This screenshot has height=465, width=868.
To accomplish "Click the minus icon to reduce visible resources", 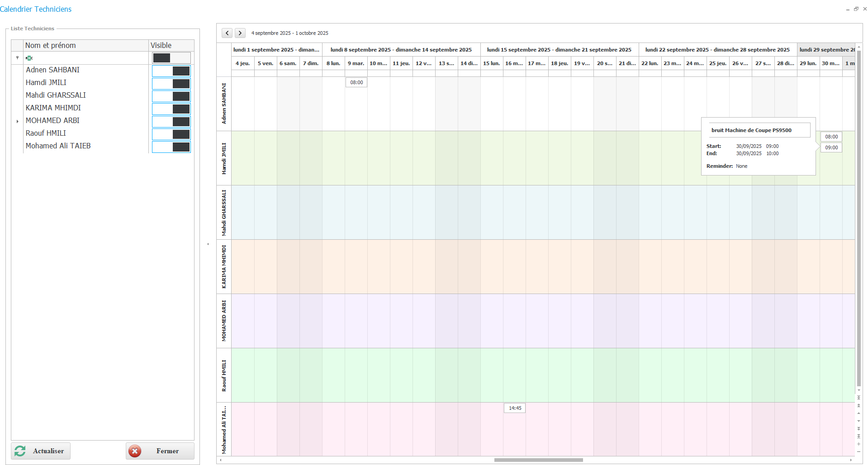I will tap(859, 451).
